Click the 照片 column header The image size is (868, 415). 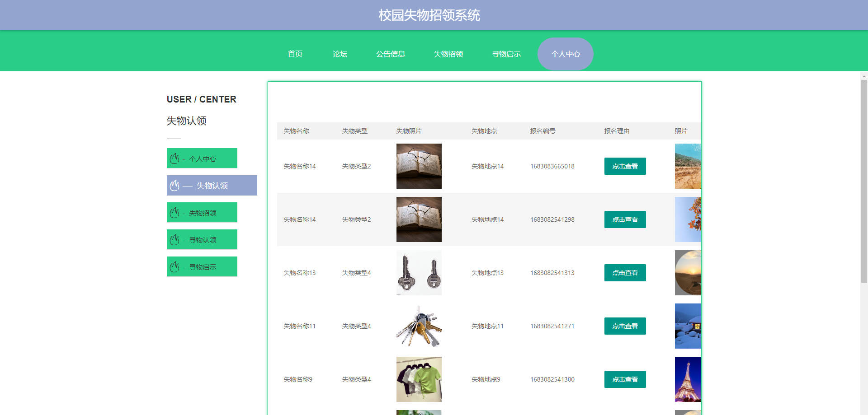pos(681,131)
